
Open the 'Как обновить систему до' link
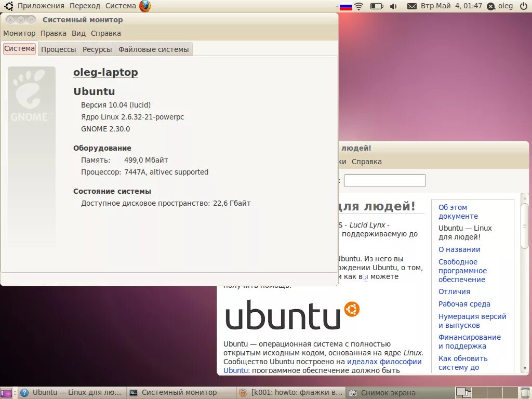463,363
